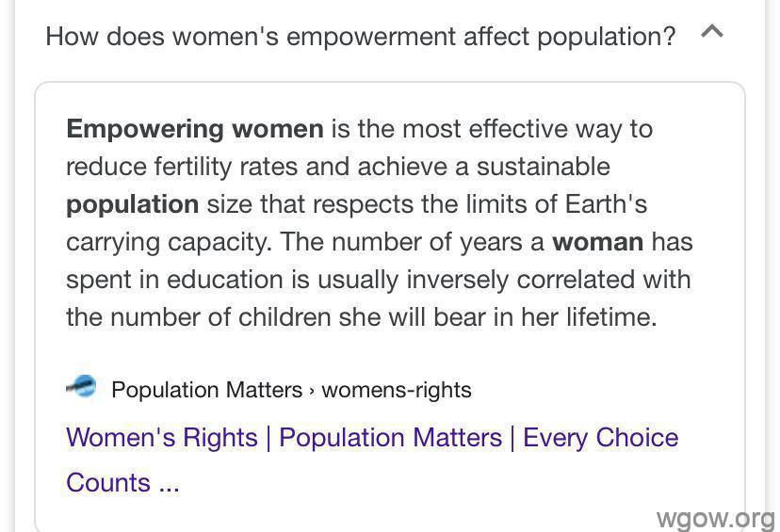Collapse the answer using the up chevron

[x=712, y=32]
